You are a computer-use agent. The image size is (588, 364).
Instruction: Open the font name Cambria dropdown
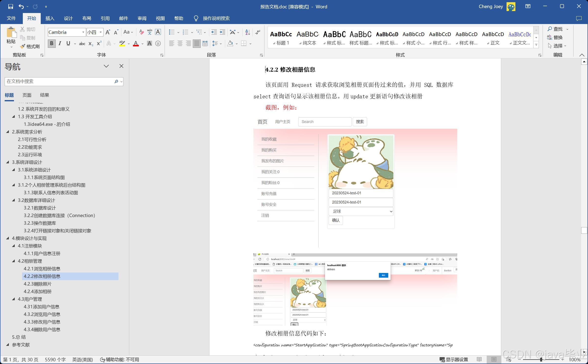83,32
